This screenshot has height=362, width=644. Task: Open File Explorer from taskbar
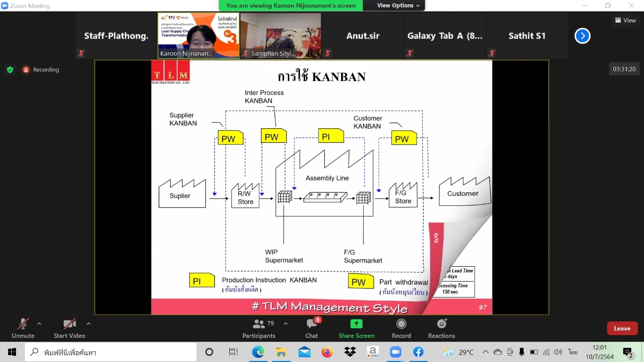coord(281,352)
